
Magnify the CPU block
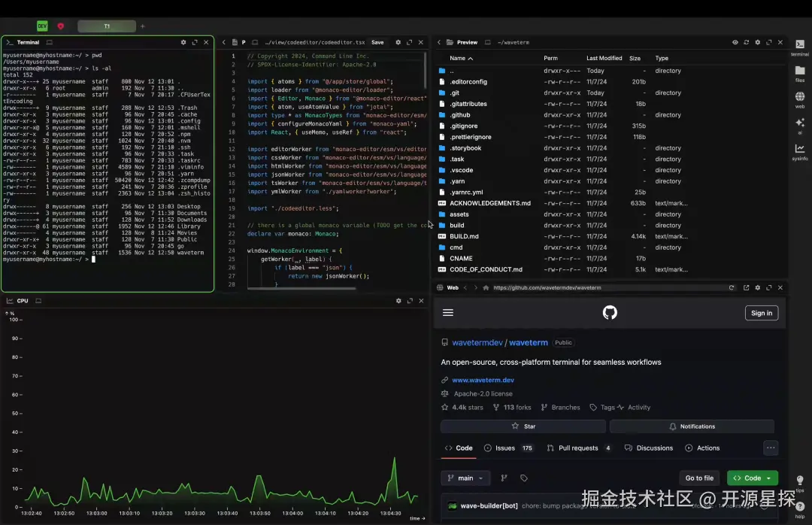pos(410,301)
